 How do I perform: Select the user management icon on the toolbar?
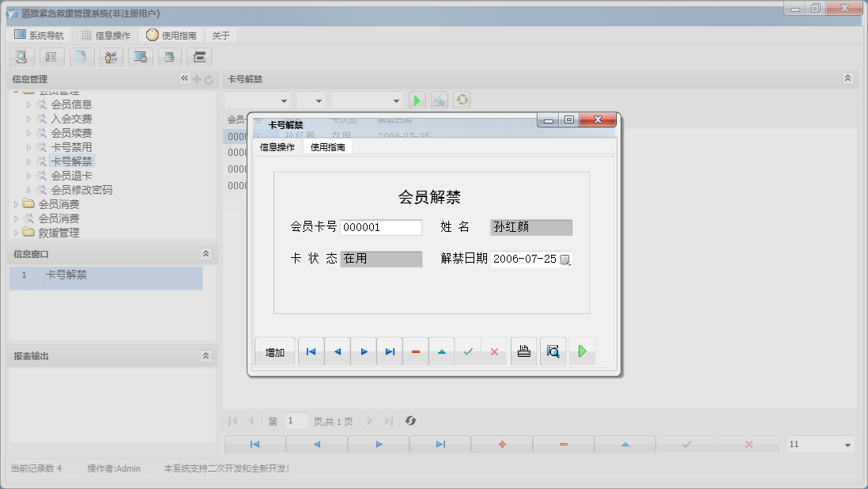coord(111,57)
